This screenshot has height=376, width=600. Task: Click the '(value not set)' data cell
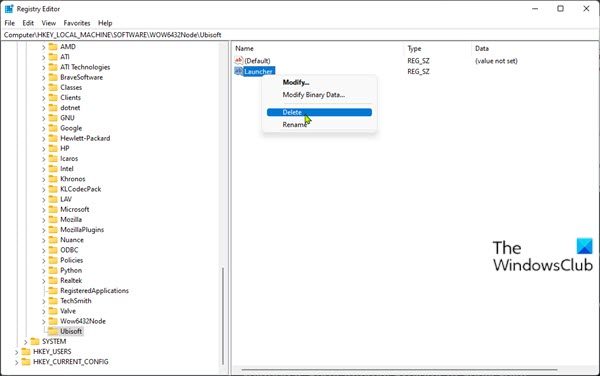496,61
